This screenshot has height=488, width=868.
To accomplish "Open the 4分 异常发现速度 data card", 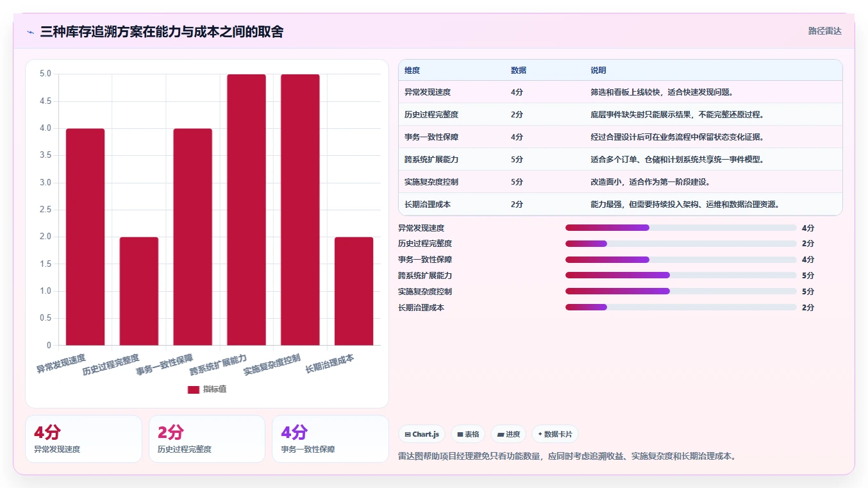I will (83, 439).
